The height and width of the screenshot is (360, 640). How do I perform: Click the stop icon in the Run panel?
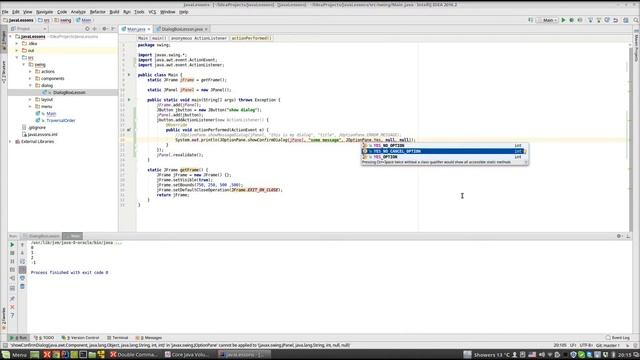[12, 253]
